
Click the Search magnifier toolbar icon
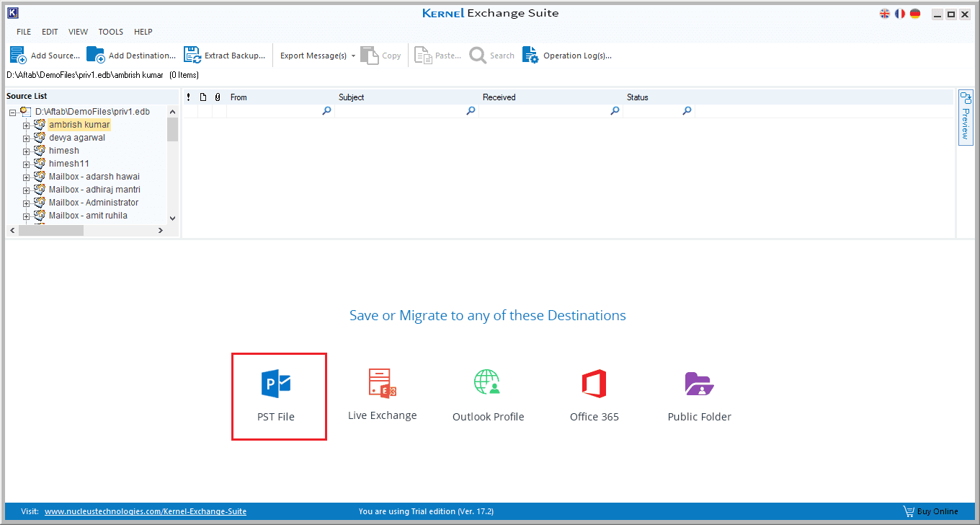(478, 55)
